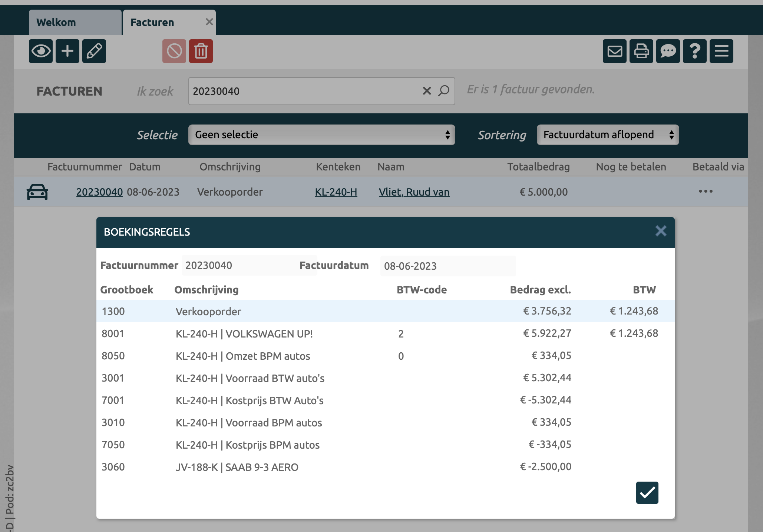
Task: Confirm Boekingsregels with checkmark button
Action: (x=647, y=493)
